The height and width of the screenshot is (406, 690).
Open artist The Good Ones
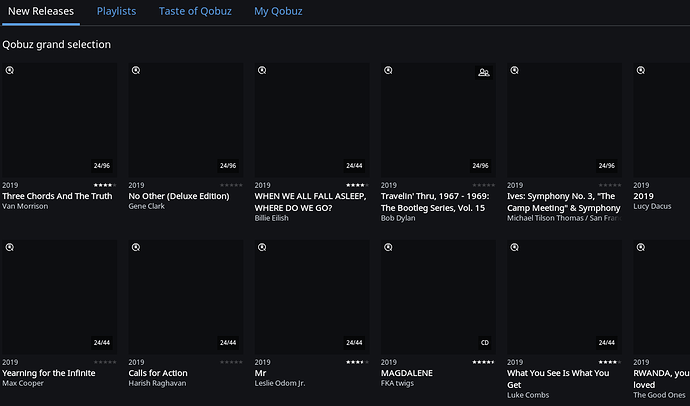659,395
